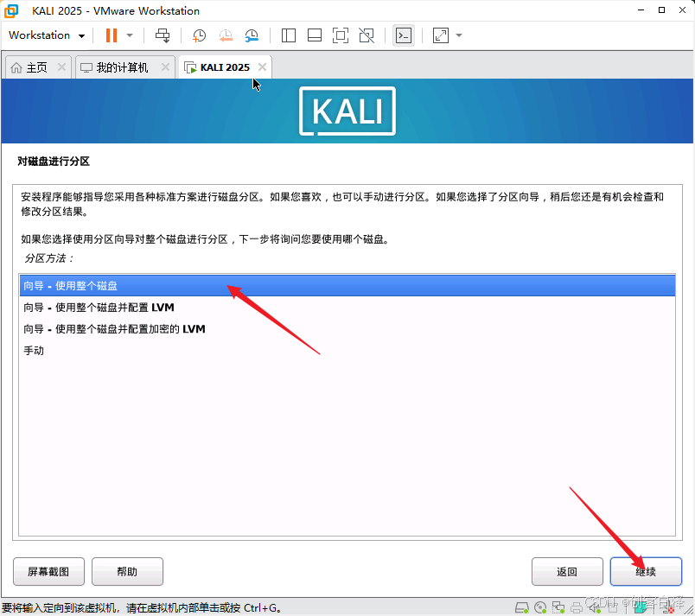
Task: Click the hard disk status icon
Action: point(522,607)
